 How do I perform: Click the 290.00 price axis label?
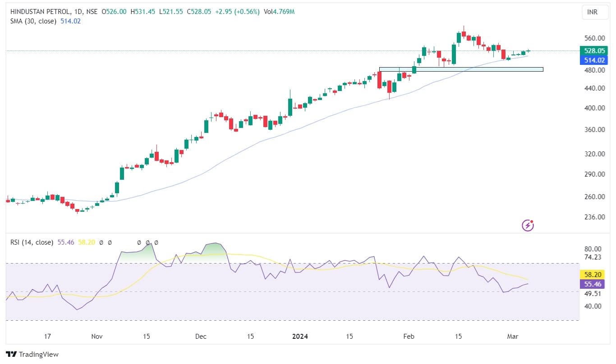(594, 174)
